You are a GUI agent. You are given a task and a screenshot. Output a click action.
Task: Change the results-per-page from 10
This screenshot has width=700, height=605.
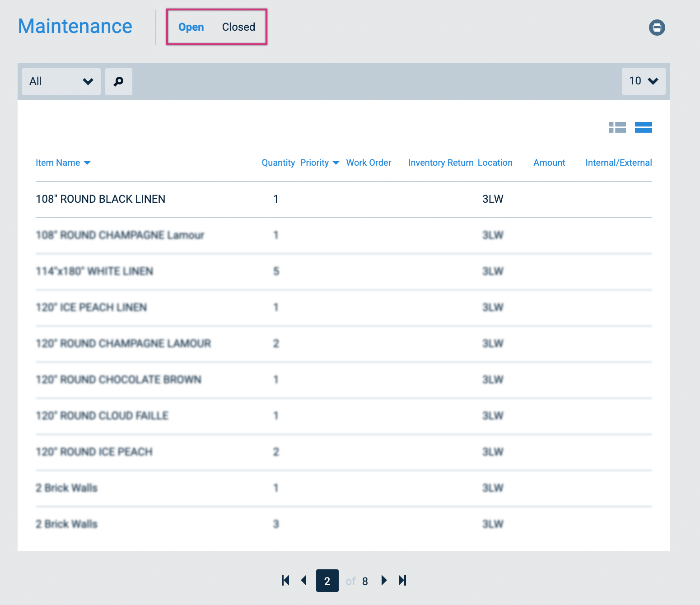tap(643, 81)
